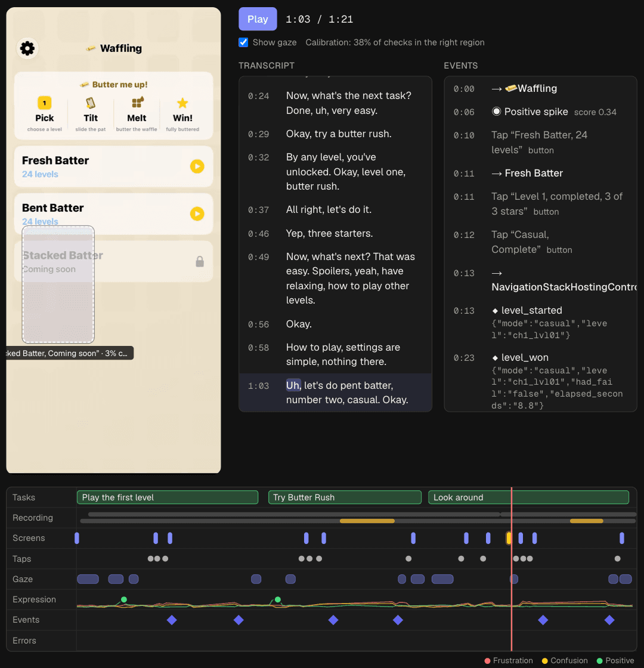Click the last screen marker on Screens row
This screenshot has width=644, height=668.
(622, 538)
